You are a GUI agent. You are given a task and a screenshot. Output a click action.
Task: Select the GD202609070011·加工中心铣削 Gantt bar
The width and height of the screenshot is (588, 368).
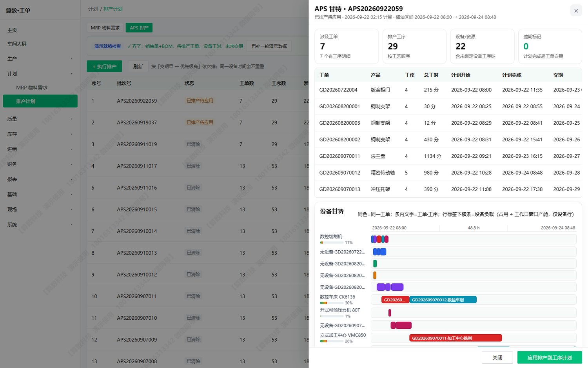coord(456,338)
